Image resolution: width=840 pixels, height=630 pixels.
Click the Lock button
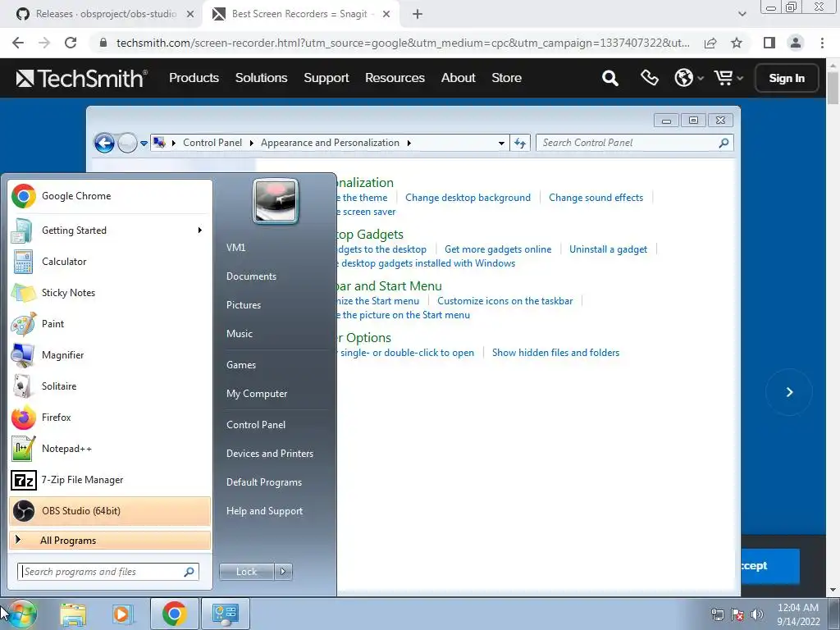[x=246, y=572]
